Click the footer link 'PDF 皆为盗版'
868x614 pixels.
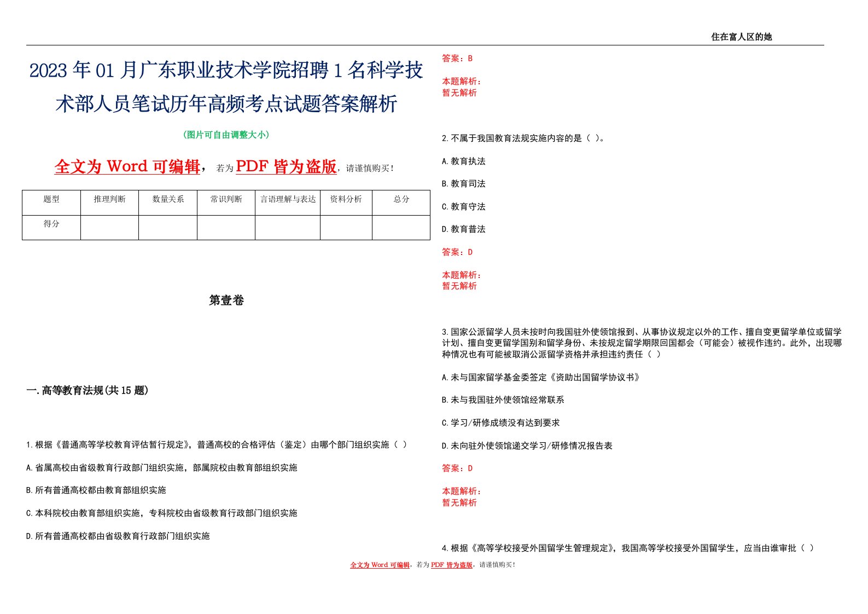[452, 565]
